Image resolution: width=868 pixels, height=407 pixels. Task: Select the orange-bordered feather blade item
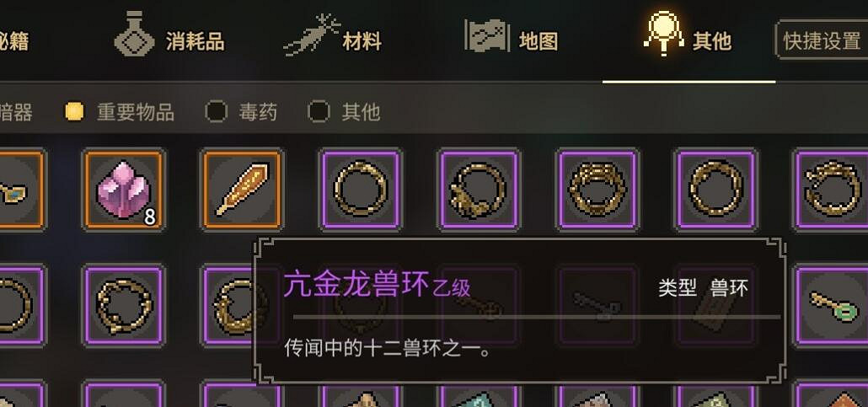[242, 190]
